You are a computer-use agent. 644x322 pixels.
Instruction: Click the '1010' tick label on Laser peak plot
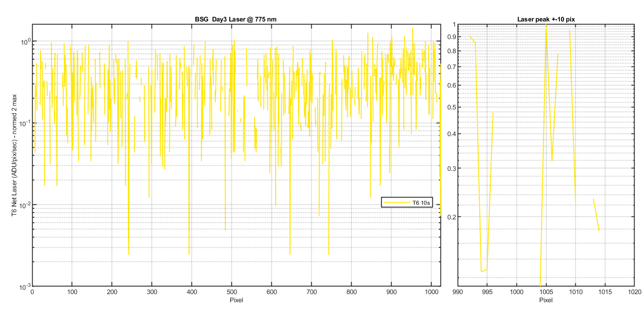pyautogui.click(x=576, y=292)
